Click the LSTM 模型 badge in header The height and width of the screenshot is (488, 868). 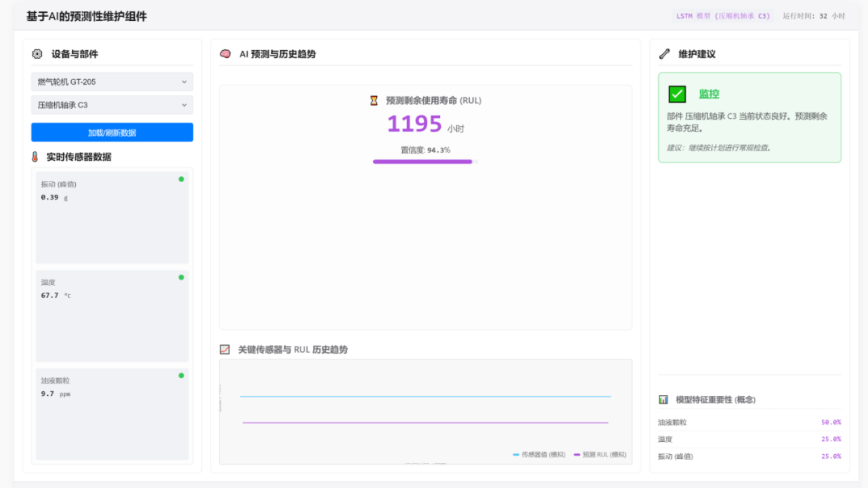pos(723,16)
